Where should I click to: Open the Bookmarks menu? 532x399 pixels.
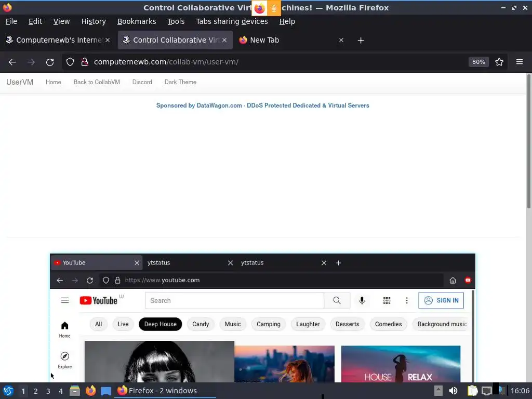137,21
